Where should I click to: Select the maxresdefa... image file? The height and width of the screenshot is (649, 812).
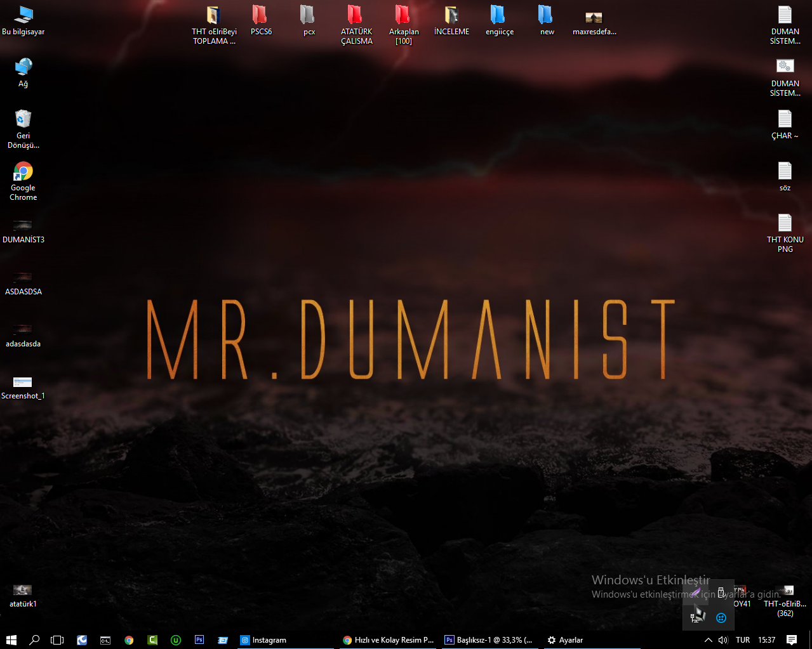(594, 23)
